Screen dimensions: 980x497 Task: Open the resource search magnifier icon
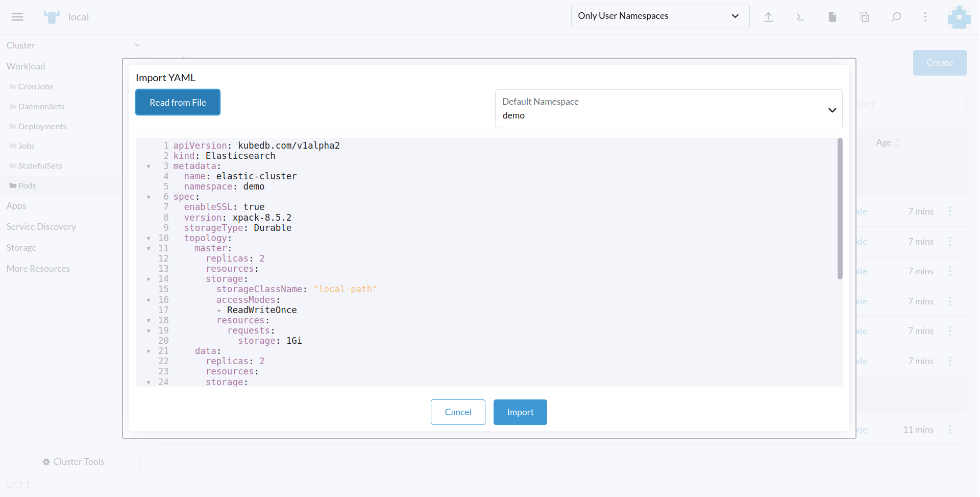click(896, 17)
